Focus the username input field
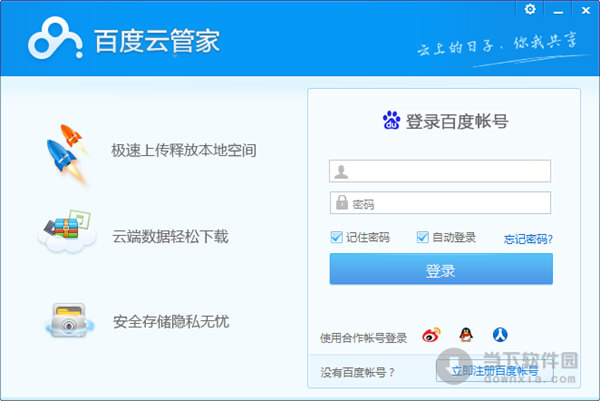The height and width of the screenshot is (401, 600). pos(440,171)
